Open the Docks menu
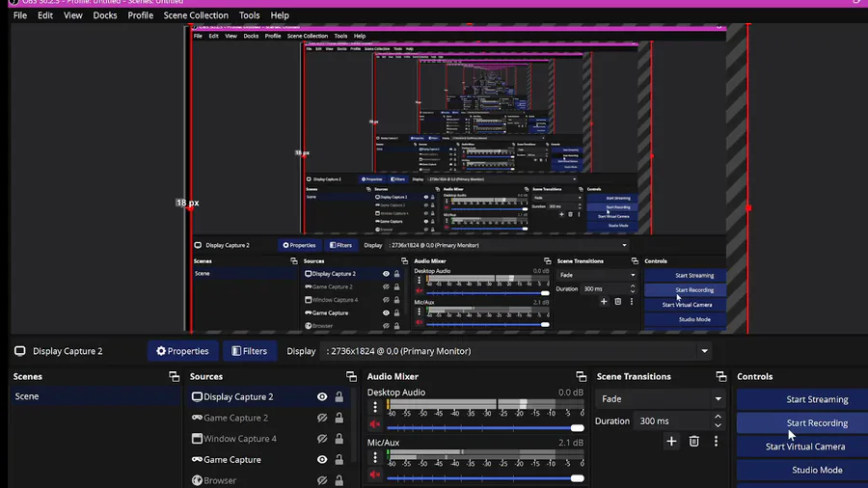This screenshot has width=868, height=488. point(104,15)
